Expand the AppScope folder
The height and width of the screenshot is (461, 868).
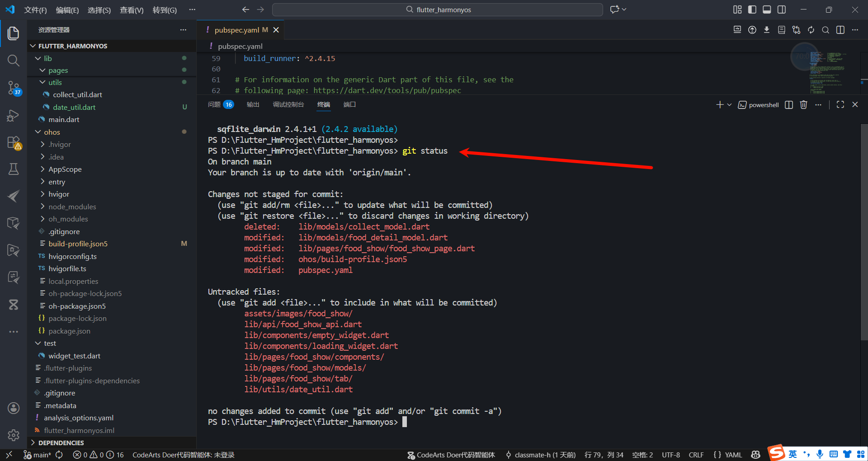[42, 169]
